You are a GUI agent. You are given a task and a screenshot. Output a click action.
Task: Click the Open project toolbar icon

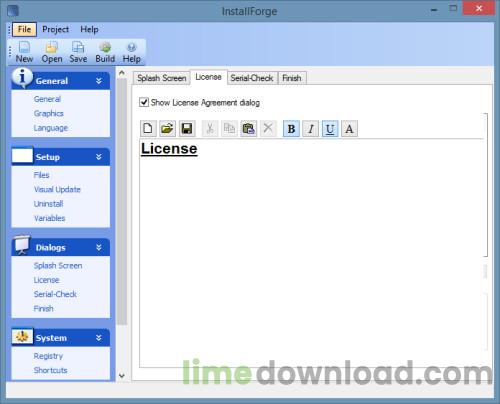(52, 52)
